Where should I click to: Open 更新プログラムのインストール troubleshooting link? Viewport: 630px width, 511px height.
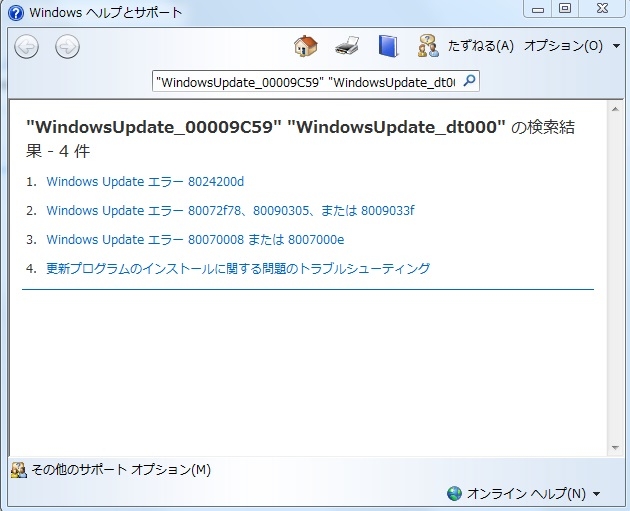(x=238, y=268)
